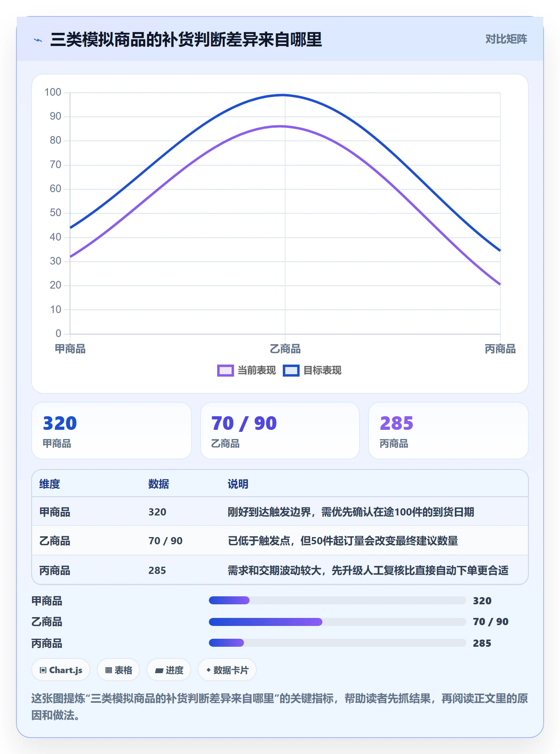Click the 285 value in the table
Screen dimensions: 560x754
(x=157, y=571)
